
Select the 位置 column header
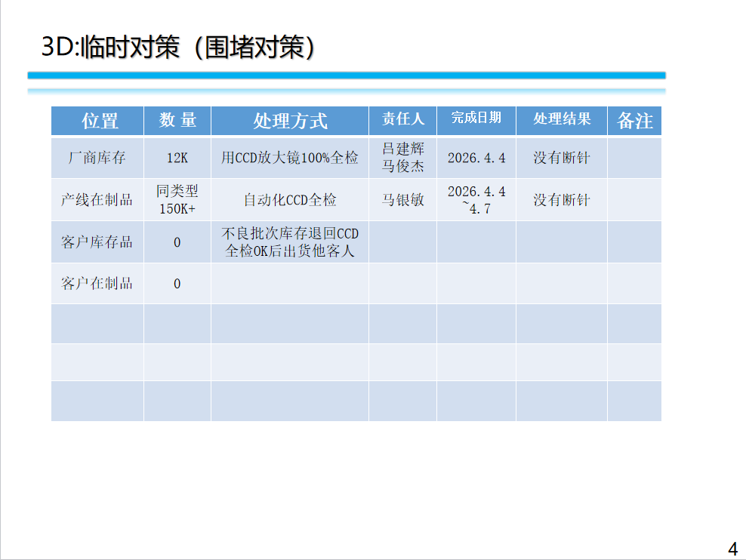pos(97,120)
